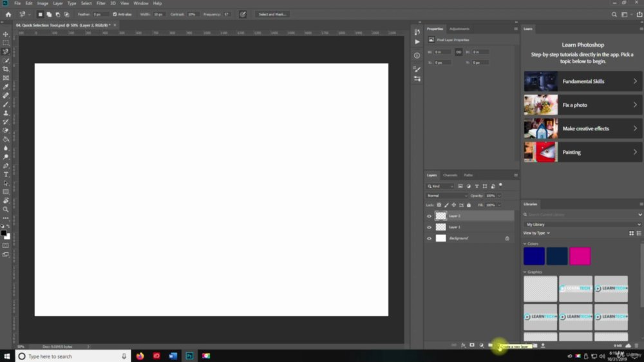This screenshot has width=644, height=362.
Task: Select the Lasso tool in toolbar
Action: click(6, 52)
